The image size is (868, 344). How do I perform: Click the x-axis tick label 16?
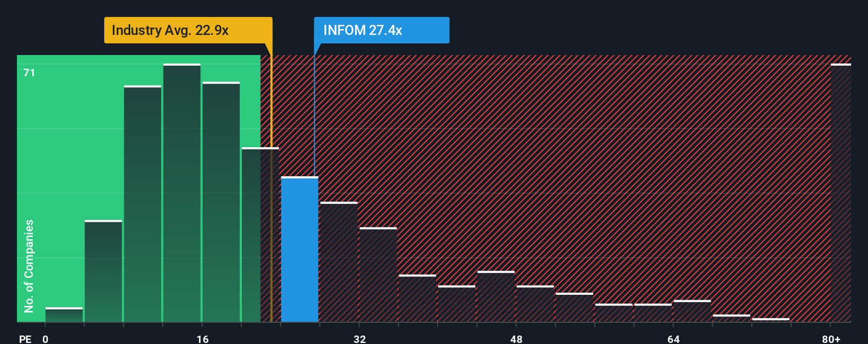click(203, 339)
